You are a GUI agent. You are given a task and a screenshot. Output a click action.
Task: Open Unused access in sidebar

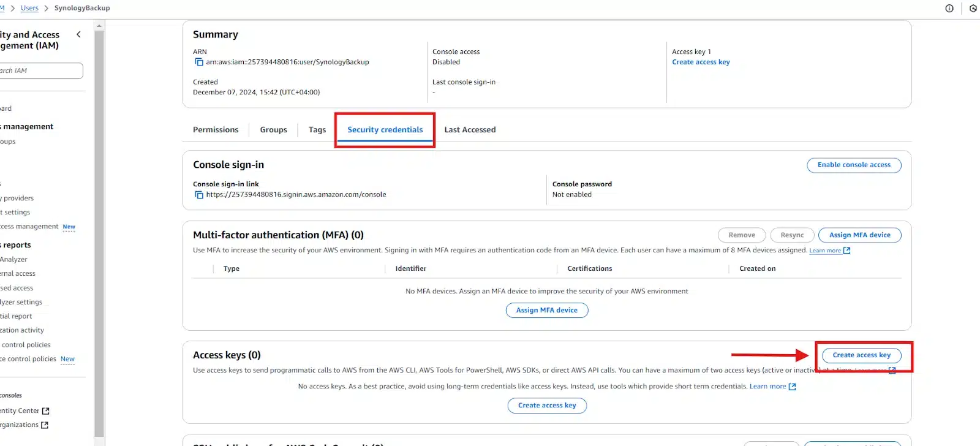coord(17,288)
